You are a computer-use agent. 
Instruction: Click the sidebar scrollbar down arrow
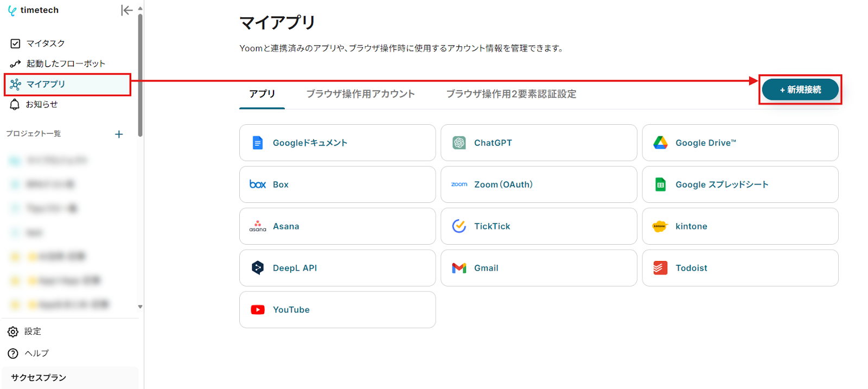pos(140,307)
